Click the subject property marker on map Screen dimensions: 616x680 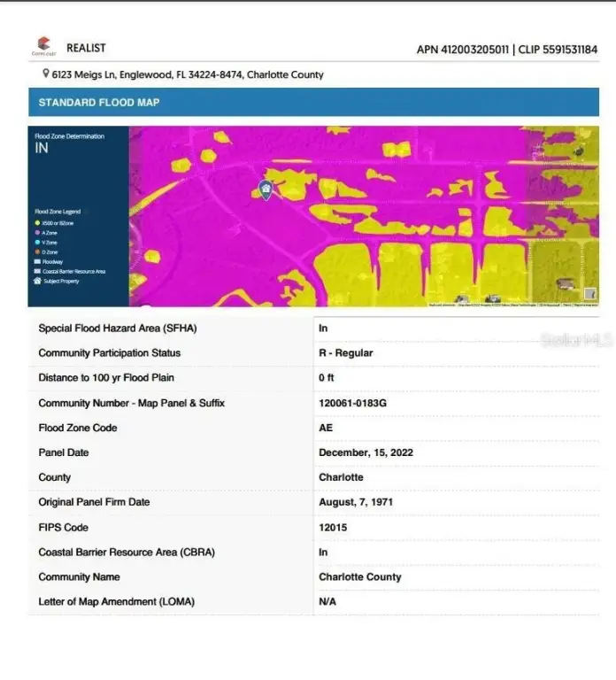point(266,189)
